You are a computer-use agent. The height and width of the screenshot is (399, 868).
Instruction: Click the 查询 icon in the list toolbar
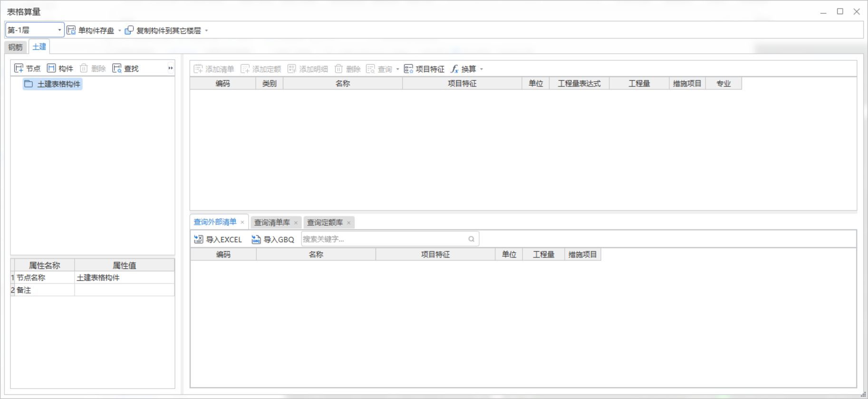click(x=371, y=69)
